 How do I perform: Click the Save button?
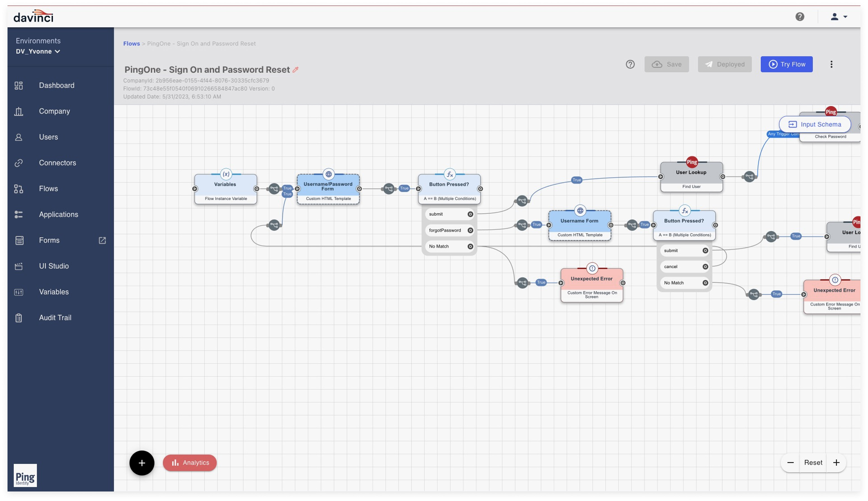(x=666, y=64)
